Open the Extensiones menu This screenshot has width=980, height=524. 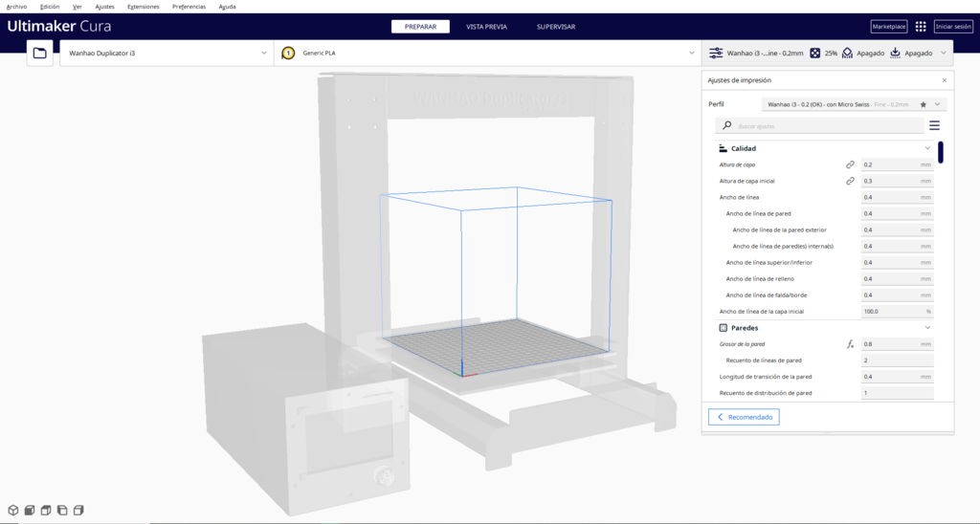(x=144, y=7)
